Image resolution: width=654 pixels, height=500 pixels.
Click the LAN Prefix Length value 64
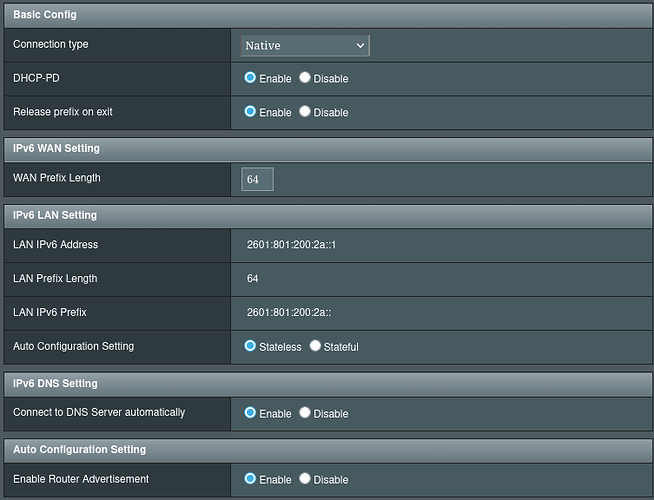click(253, 279)
